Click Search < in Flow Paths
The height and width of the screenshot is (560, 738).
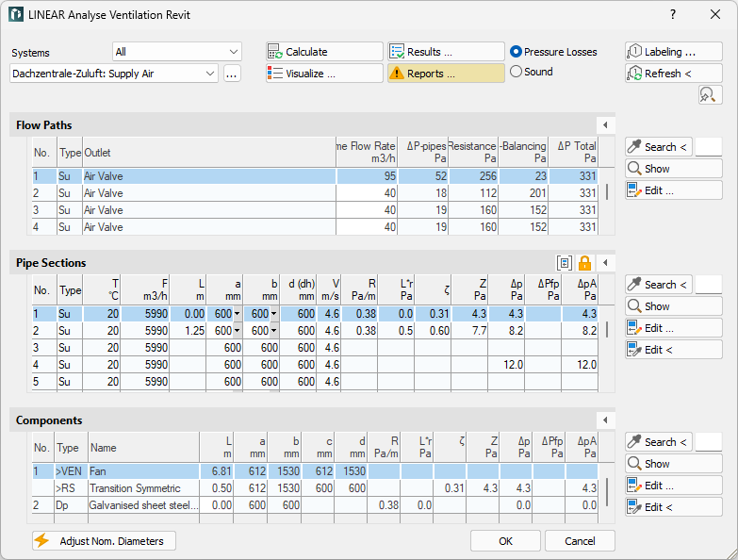[x=659, y=147]
